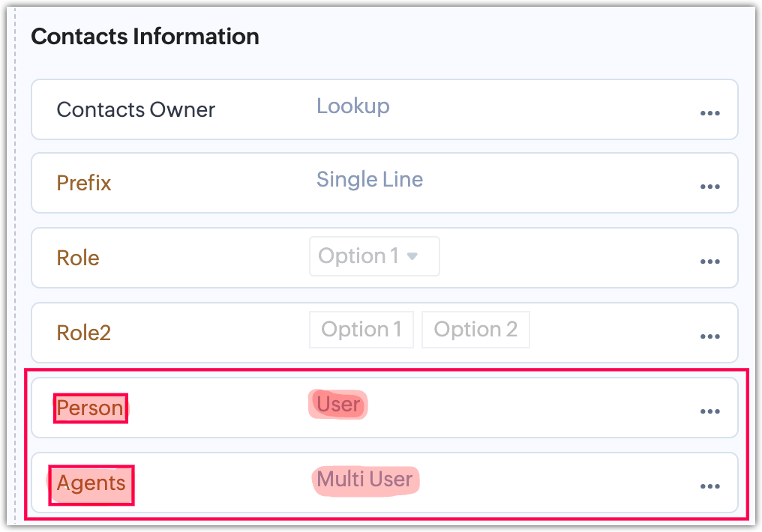This screenshot has height=532, width=762.
Task: Select 'Option 2' in Role2 multi-select
Action: (x=475, y=330)
